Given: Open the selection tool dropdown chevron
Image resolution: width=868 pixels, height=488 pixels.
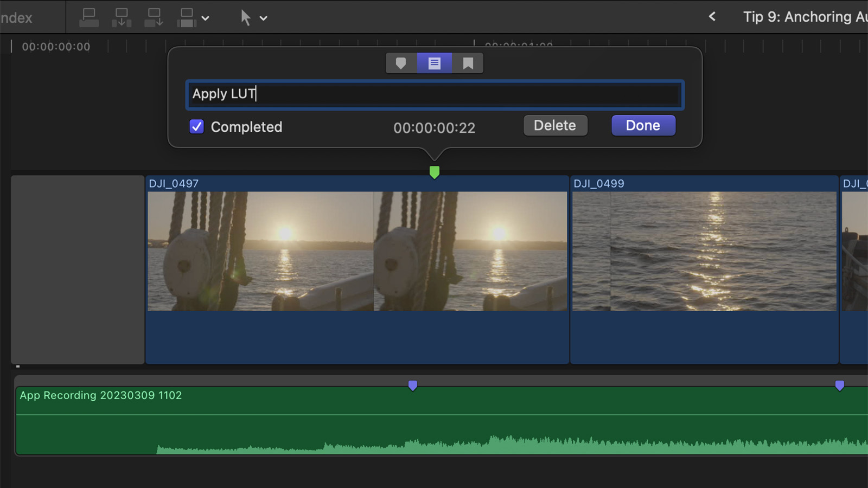Looking at the screenshot, I should coord(264,18).
